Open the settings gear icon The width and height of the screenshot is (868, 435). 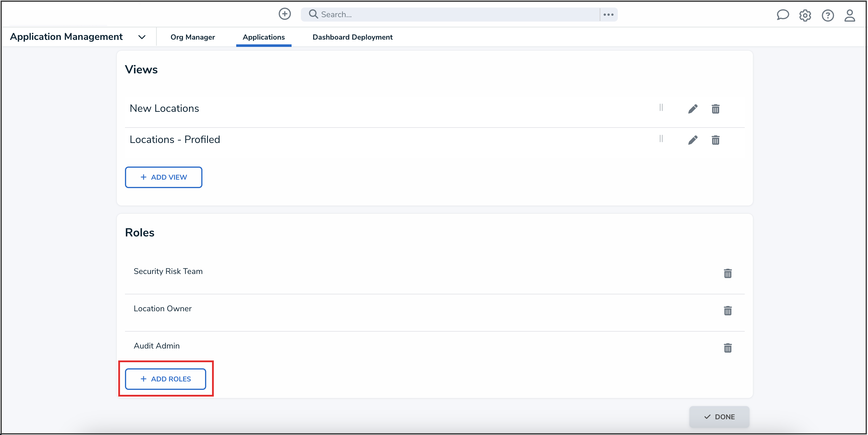click(x=805, y=15)
